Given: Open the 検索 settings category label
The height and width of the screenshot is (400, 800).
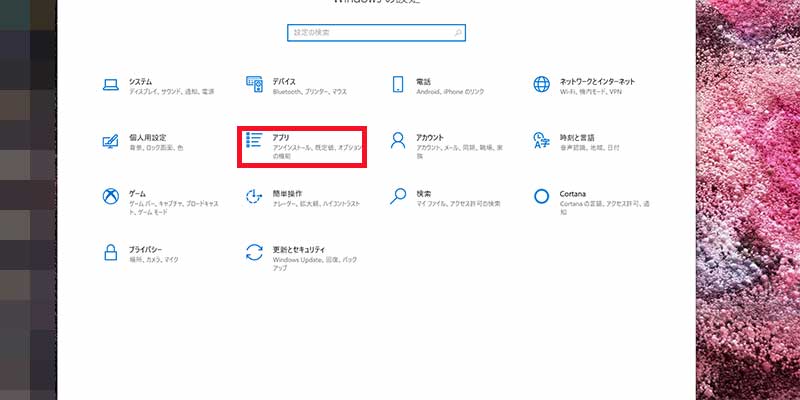Looking at the screenshot, I should [424, 192].
